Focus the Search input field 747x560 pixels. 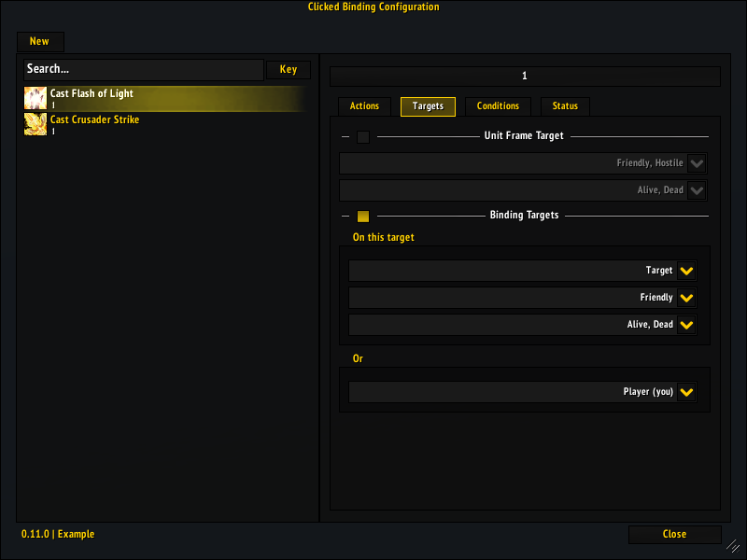click(x=144, y=69)
